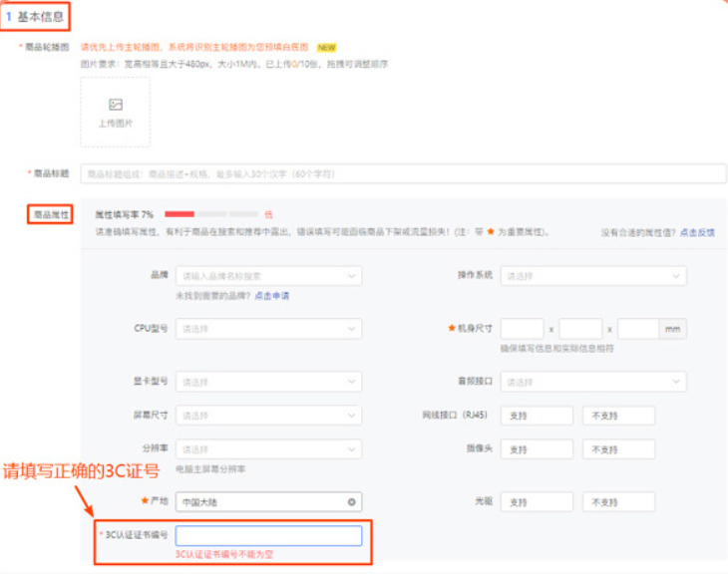
Task: Click the 产地 field showing 中国大陆
Action: click(x=268, y=502)
